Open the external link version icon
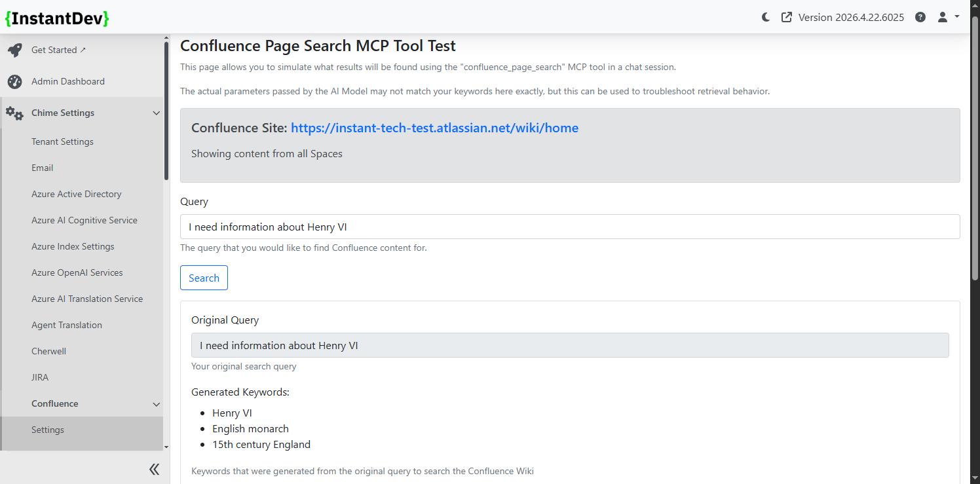The height and width of the screenshot is (484, 980). [787, 18]
